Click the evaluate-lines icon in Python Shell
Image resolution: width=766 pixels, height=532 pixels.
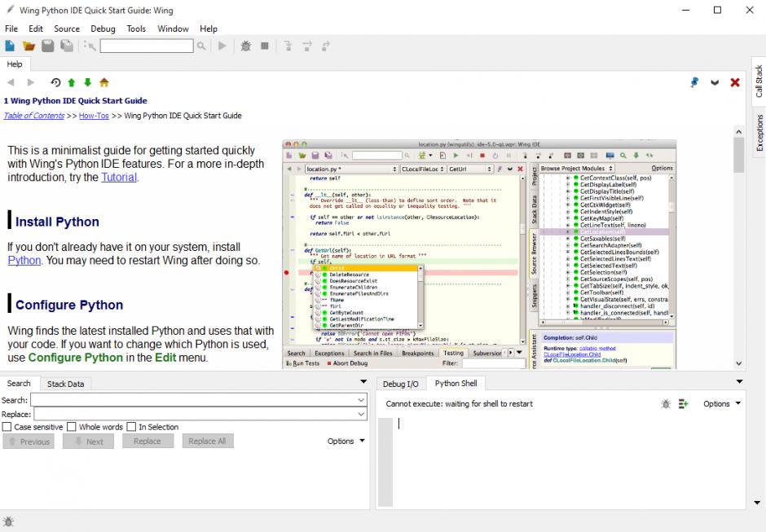[x=684, y=404]
